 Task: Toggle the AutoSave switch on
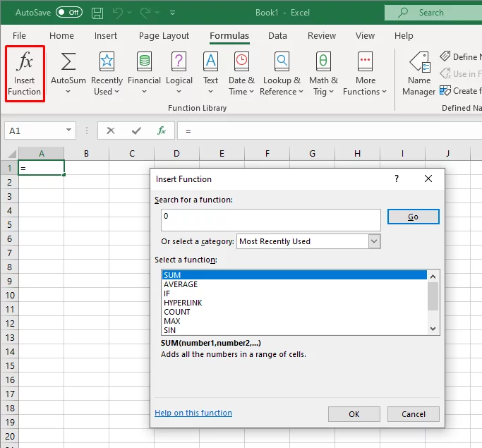(x=69, y=12)
